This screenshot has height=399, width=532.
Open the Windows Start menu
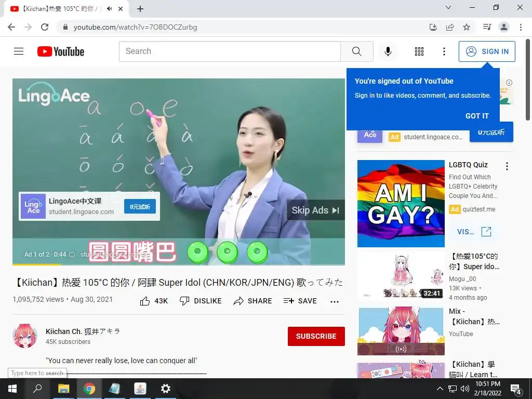(x=12, y=389)
